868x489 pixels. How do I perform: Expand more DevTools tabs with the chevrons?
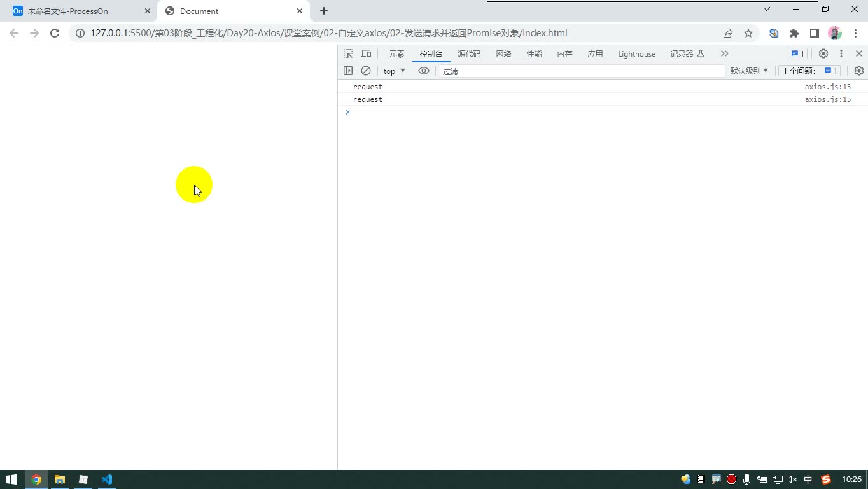point(725,53)
